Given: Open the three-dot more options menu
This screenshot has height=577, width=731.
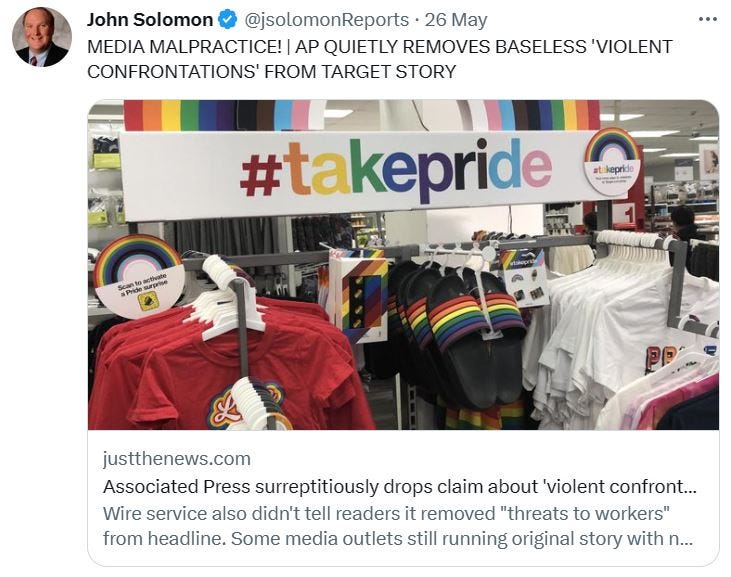Looking at the screenshot, I should [x=708, y=19].
